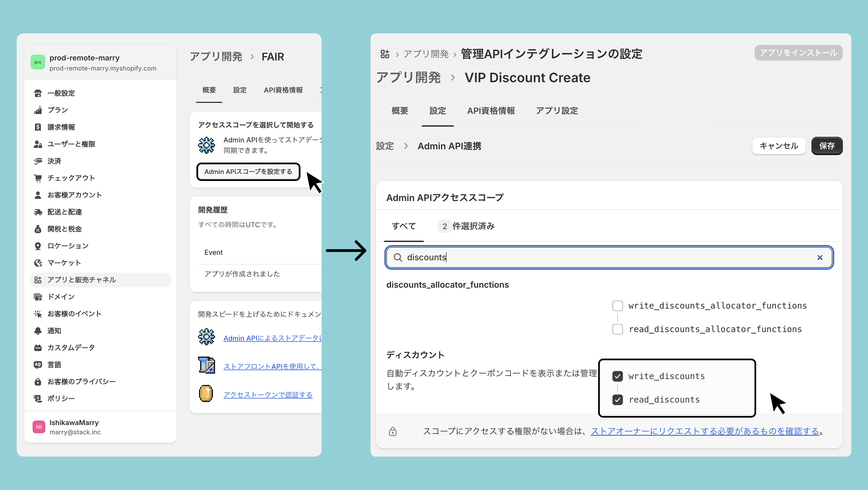Click into the discounts search field

[606, 258]
